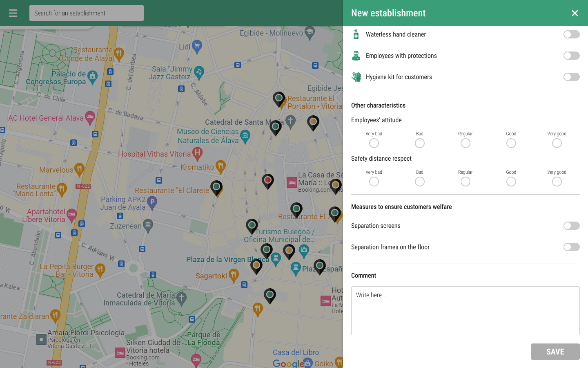The image size is (588, 368).
Task: Click the Google logo on the map
Action: click(288, 364)
